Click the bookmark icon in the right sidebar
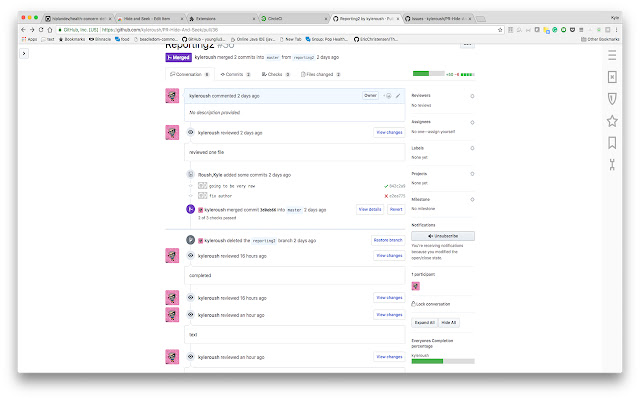 (x=612, y=143)
